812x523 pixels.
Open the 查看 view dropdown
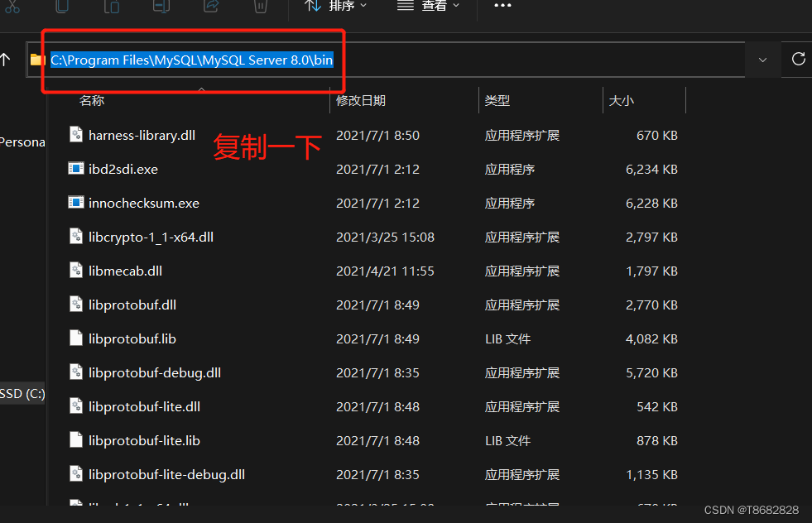tap(428, 7)
